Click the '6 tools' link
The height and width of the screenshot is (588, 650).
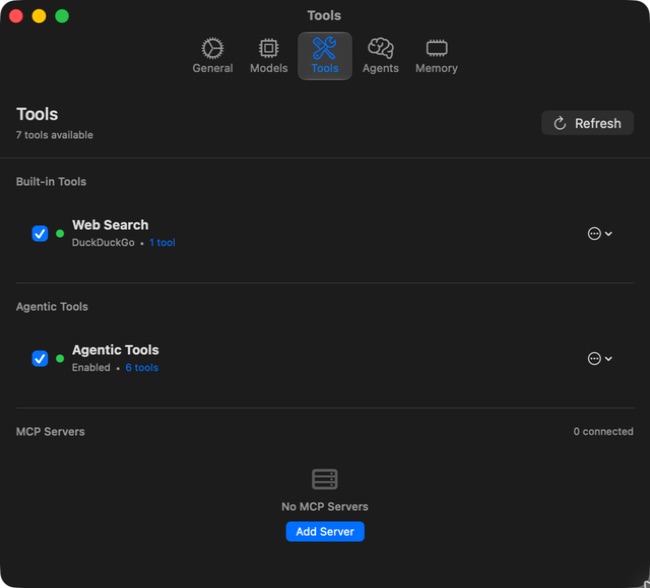pos(142,368)
